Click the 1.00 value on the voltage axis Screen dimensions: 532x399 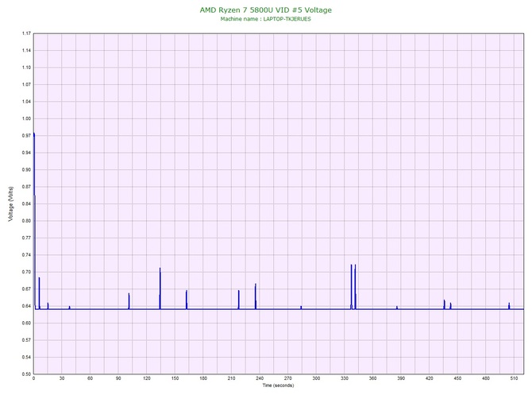pyautogui.click(x=26, y=118)
